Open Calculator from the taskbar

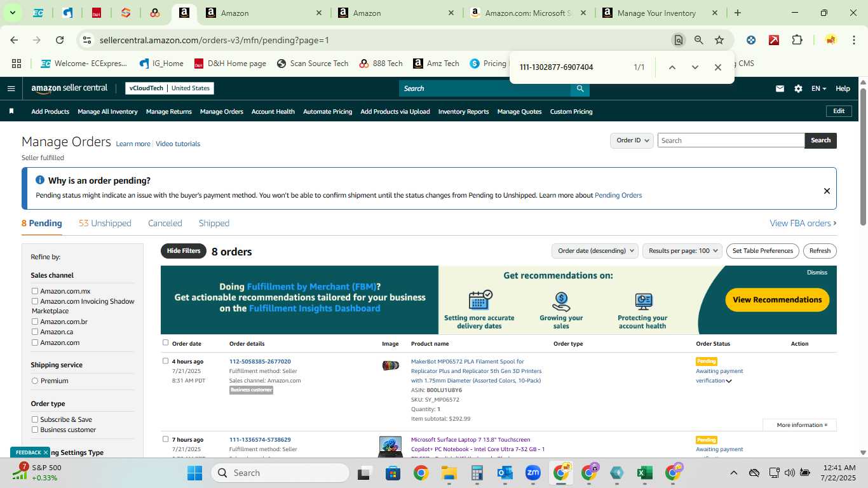pyautogui.click(x=477, y=473)
